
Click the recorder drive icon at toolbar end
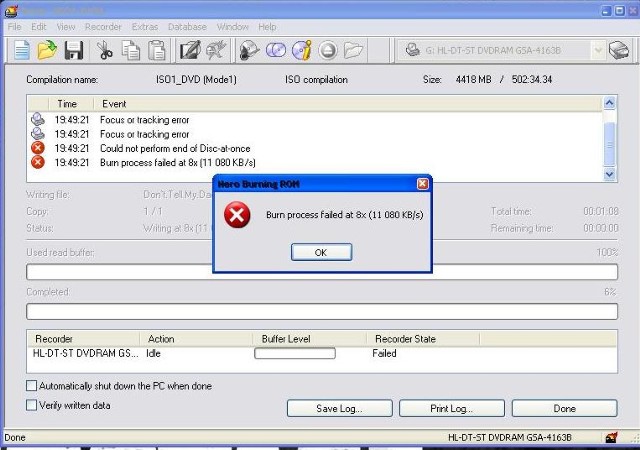pos(619,50)
